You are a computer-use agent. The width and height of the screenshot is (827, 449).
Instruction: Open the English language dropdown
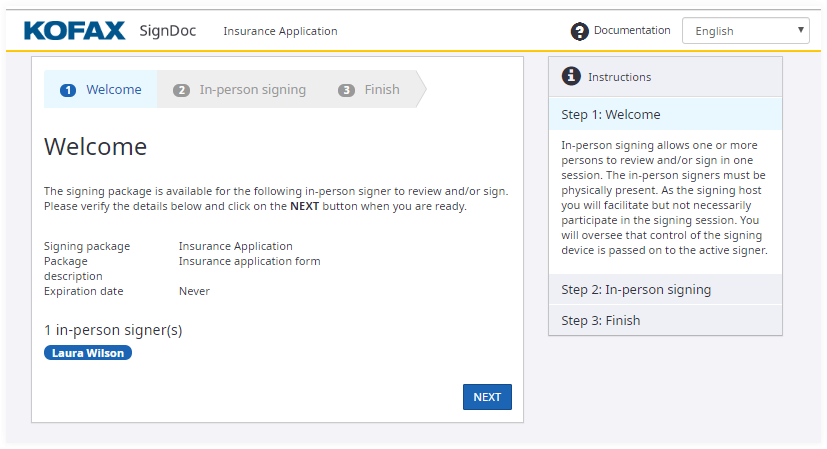[x=745, y=31]
